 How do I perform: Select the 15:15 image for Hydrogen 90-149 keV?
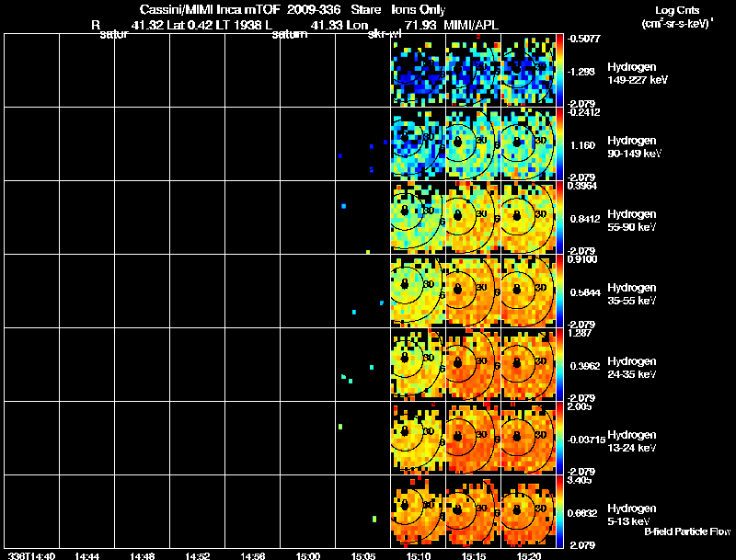pyautogui.click(x=473, y=144)
